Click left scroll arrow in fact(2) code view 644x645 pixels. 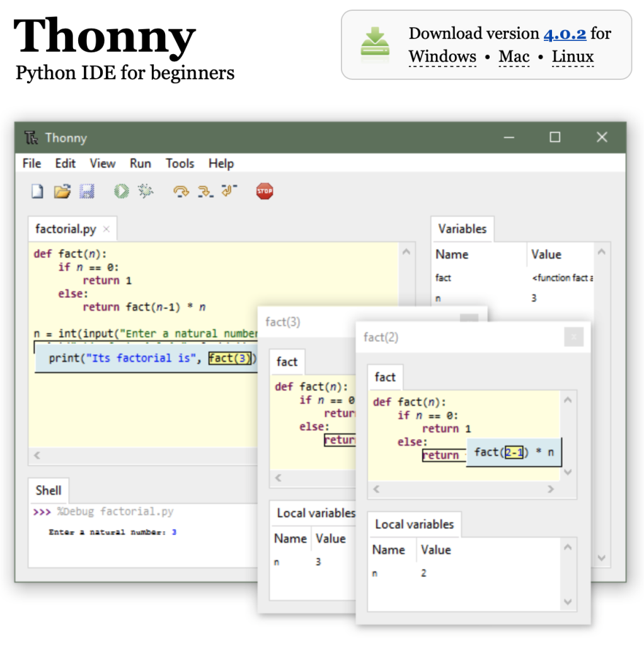tap(376, 489)
